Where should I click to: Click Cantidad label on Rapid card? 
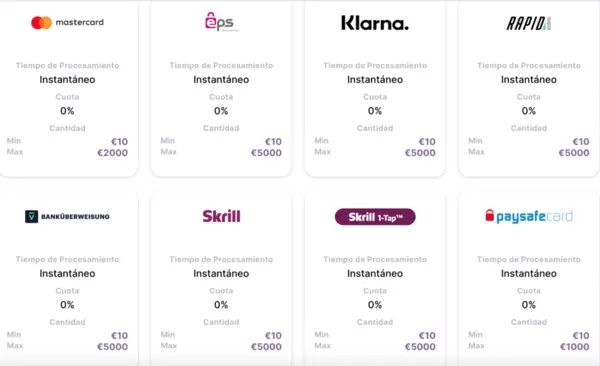pos(529,128)
